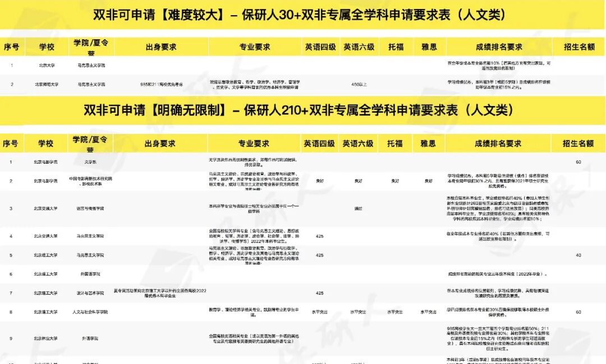Click 425 in the 设计与艺术学院 row

click(320, 293)
